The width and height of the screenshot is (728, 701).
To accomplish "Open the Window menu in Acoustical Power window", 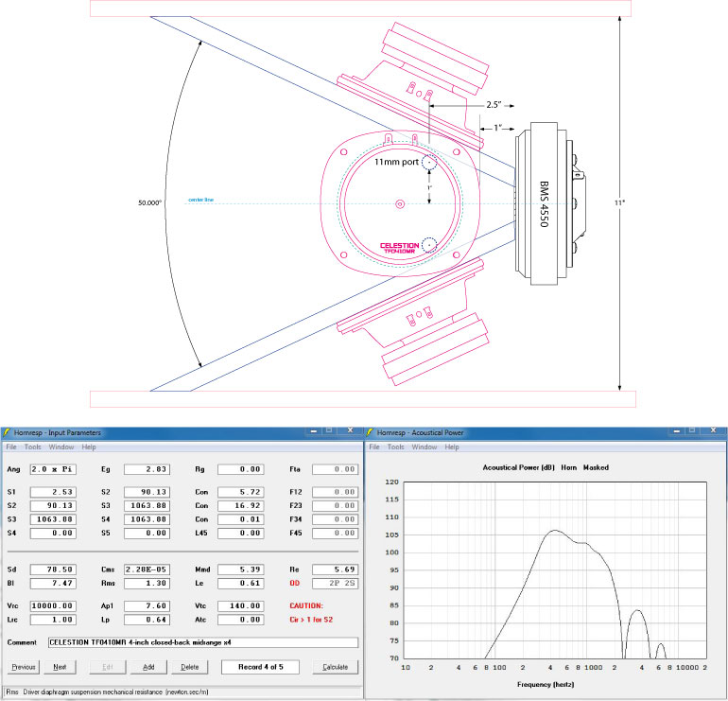I will 425,447.
